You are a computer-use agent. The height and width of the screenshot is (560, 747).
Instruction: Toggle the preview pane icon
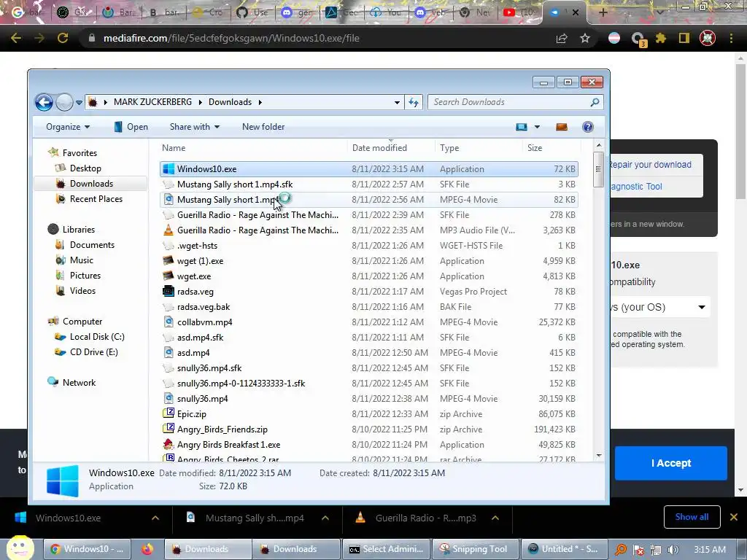point(562,127)
